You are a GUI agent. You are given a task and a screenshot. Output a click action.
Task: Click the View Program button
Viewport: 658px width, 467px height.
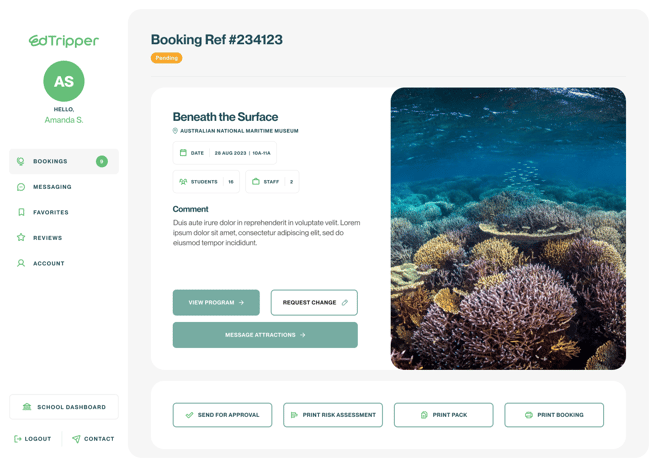[216, 303]
